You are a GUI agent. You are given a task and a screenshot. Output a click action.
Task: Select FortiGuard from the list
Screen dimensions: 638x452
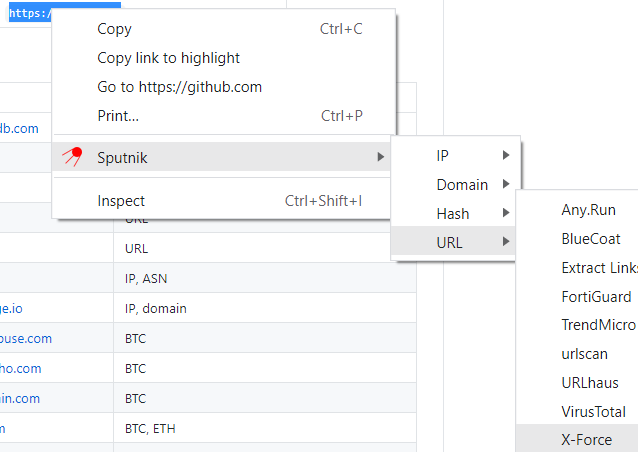(x=596, y=296)
